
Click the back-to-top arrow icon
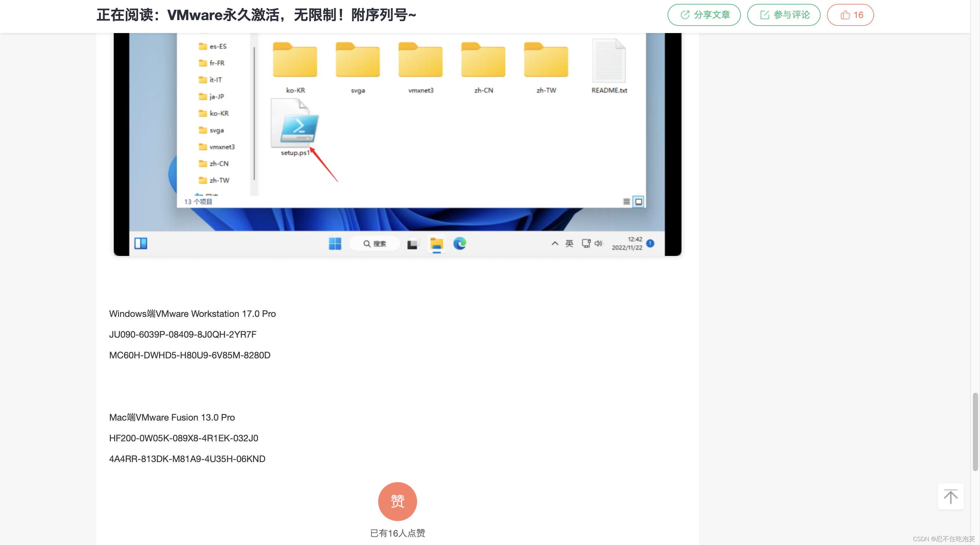pyautogui.click(x=950, y=496)
